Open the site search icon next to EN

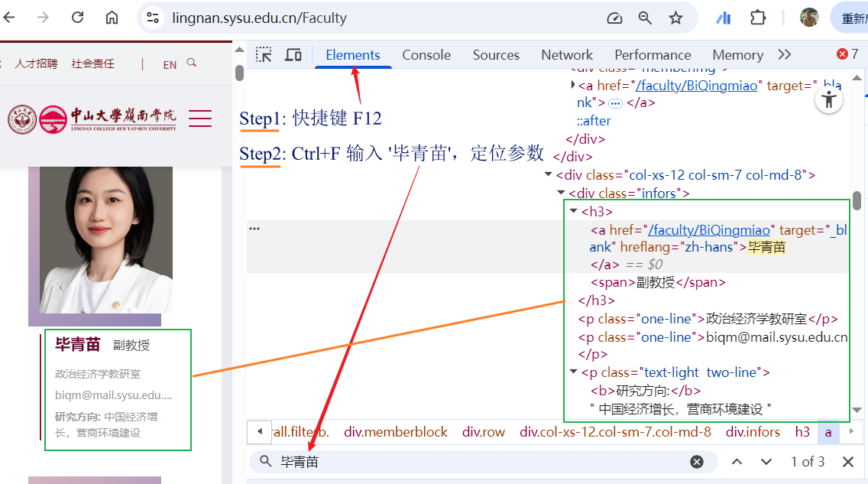(x=192, y=63)
